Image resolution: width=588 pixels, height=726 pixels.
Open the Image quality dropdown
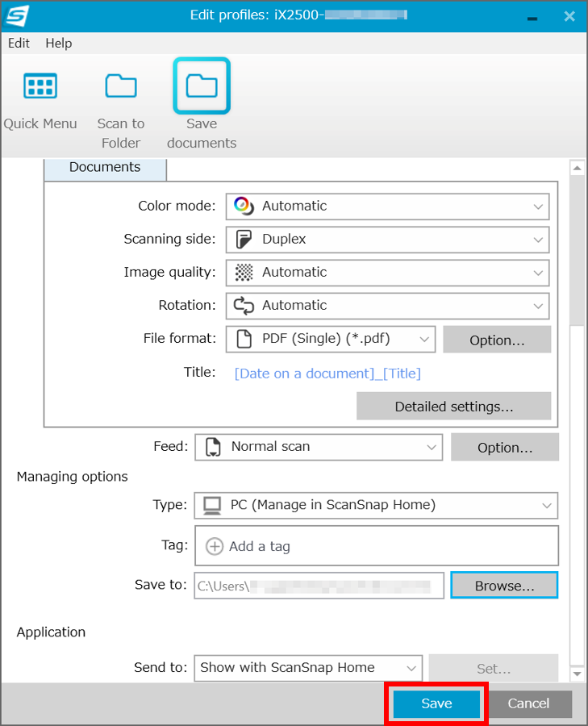387,273
